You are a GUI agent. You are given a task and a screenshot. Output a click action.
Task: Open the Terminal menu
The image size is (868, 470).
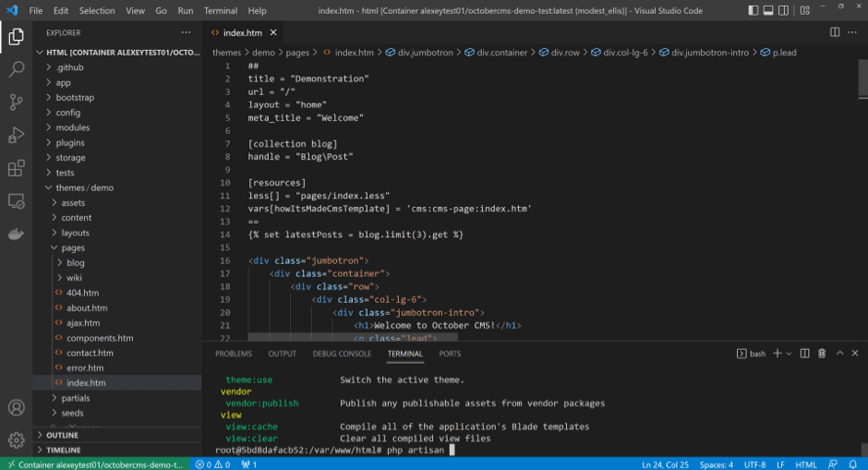pos(221,10)
